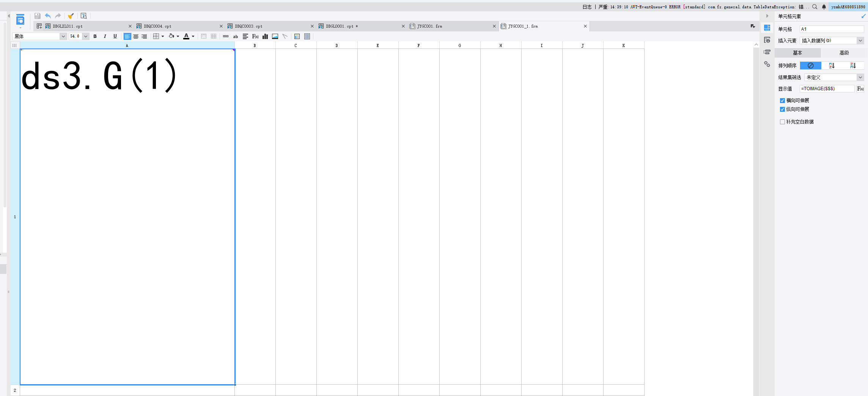
Task: Collapse the right panel with arrow
Action: [767, 16]
